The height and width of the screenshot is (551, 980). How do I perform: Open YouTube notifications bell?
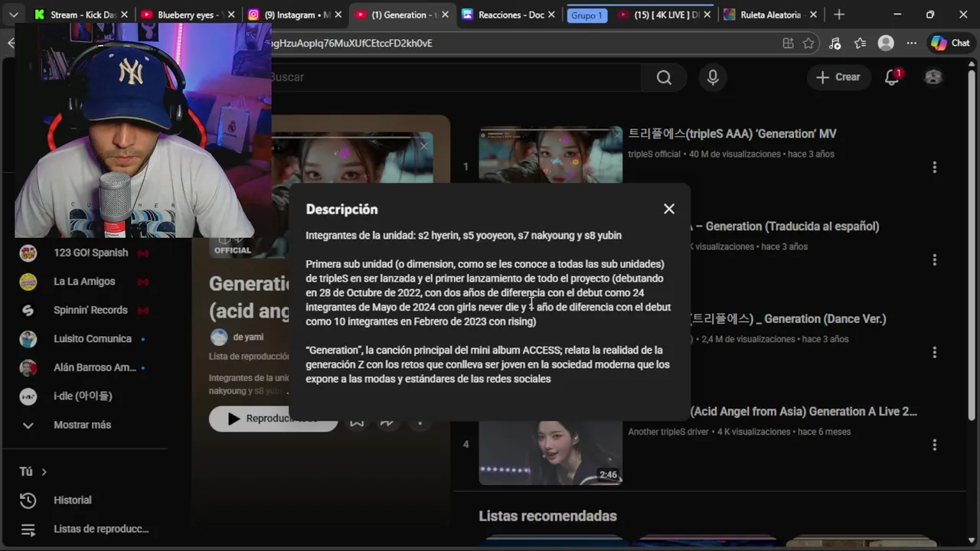click(x=892, y=77)
